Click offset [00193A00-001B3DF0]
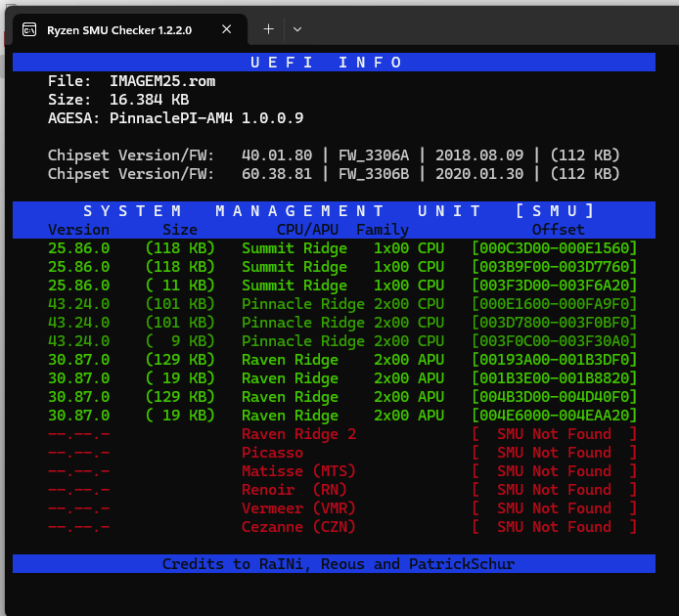 pos(555,360)
